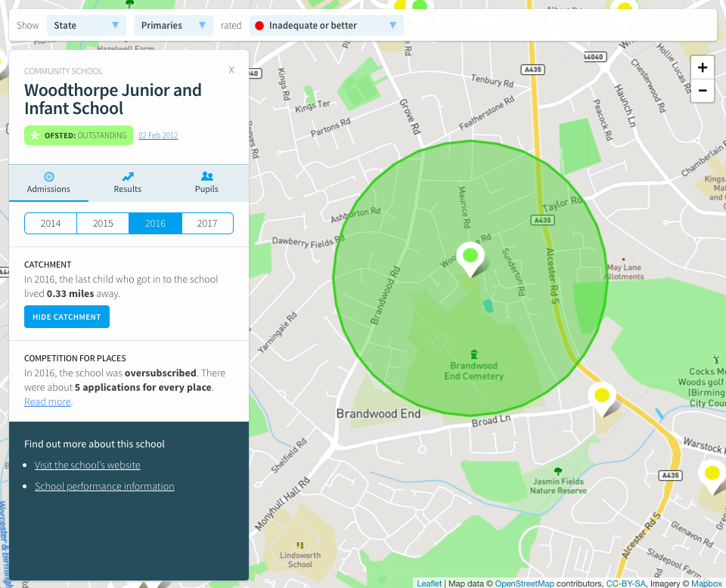
Task: Switch to the Admissions tab
Action: click(48, 183)
